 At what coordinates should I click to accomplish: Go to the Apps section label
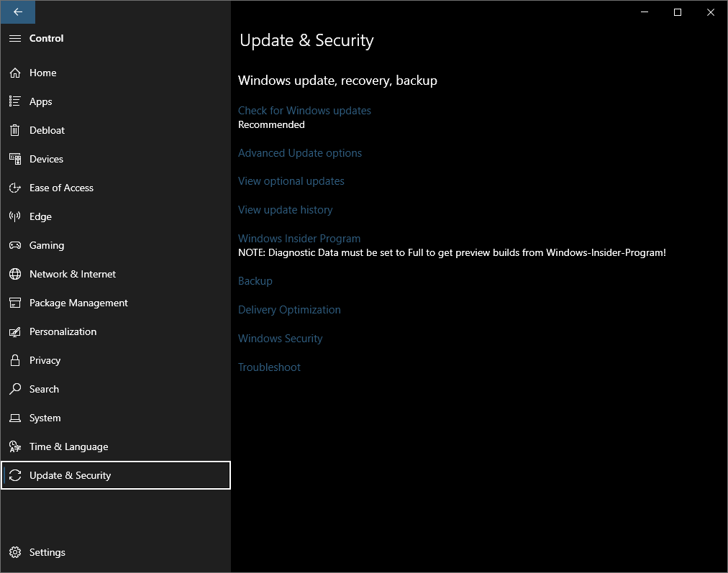point(40,101)
